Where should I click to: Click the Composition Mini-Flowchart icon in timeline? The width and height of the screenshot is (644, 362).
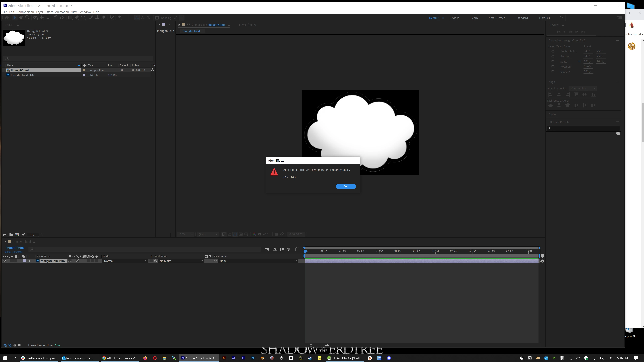(267, 249)
